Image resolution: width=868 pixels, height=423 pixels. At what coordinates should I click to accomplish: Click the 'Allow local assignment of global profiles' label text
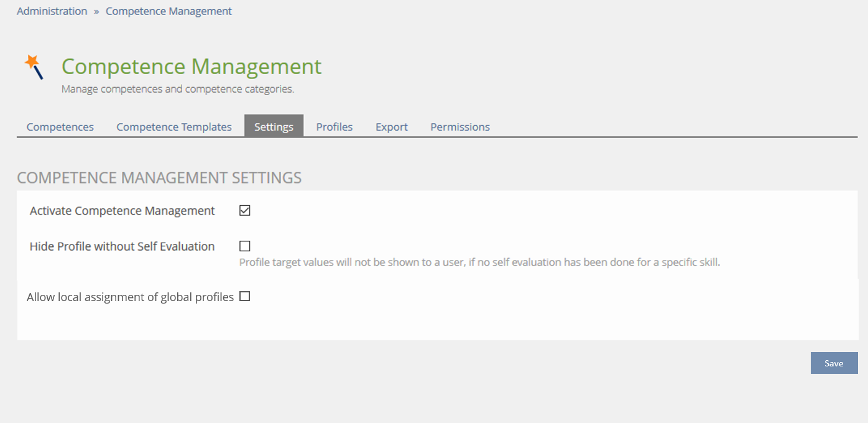click(131, 297)
